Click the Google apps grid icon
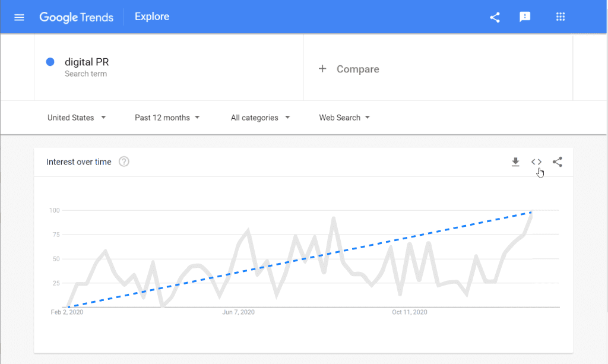This screenshot has width=608, height=364. click(x=560, y=17)
